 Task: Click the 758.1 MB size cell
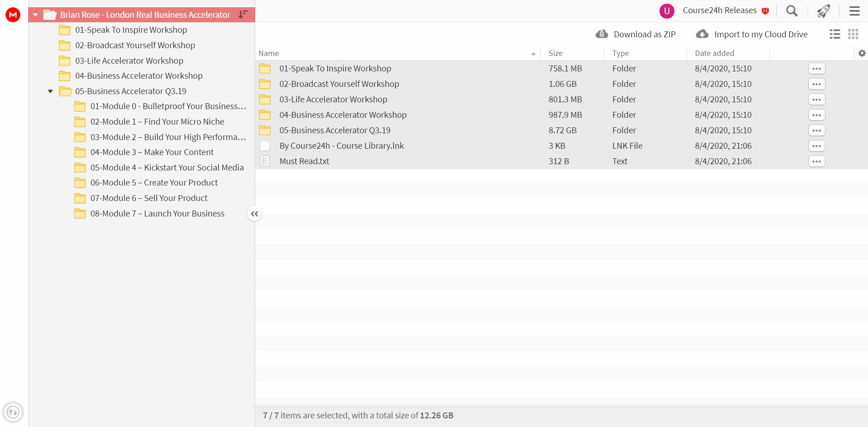pos(565,69)
